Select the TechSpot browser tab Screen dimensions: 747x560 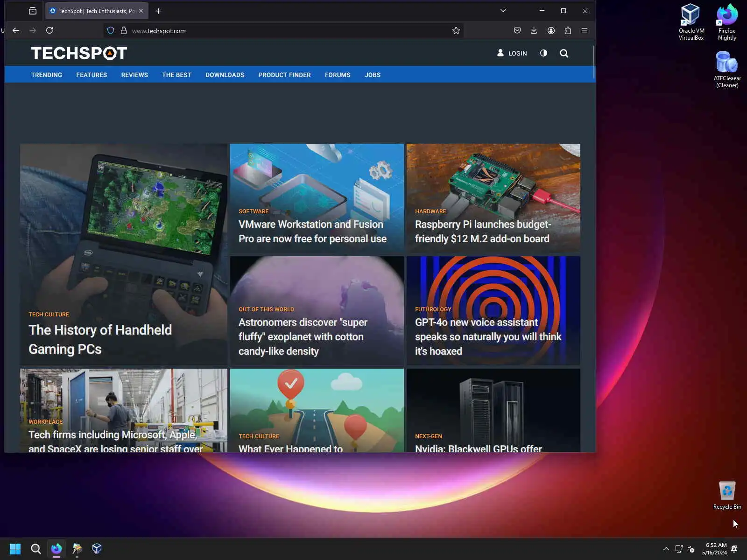(x=97, y=11)
